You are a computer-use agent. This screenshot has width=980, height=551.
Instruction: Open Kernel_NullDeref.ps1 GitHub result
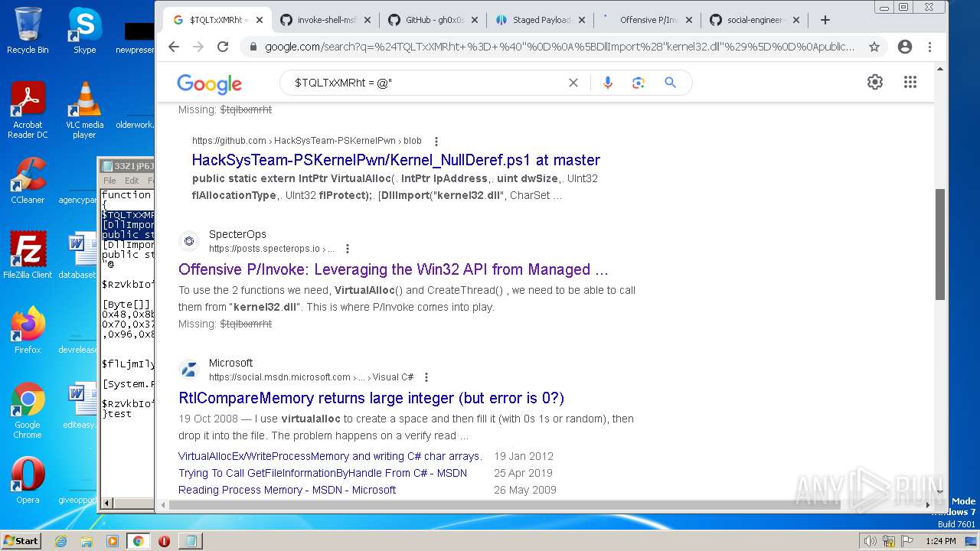[x=396, y=160]
